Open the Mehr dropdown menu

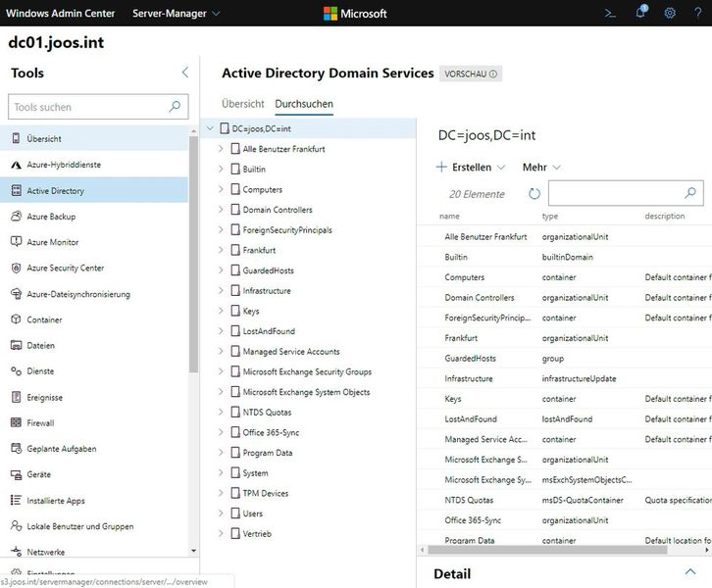(541, 167)
